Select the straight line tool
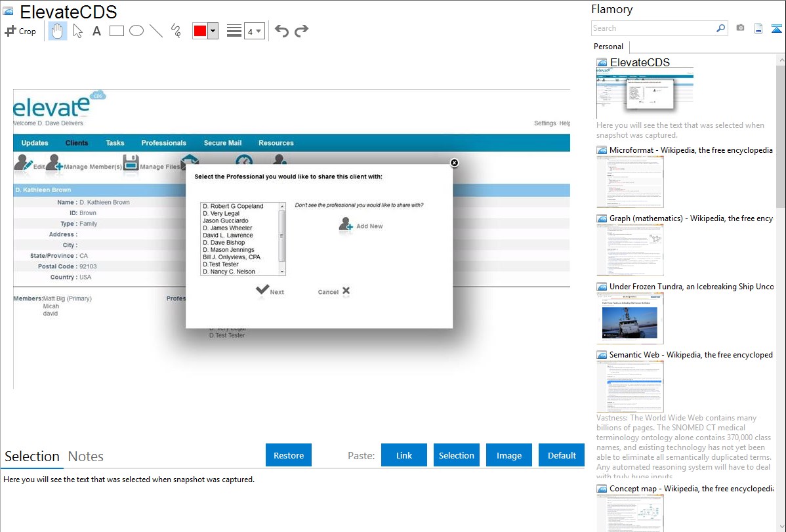Image resolution: width=786 pixels, height=532 pixels. [x=156, y=31]
